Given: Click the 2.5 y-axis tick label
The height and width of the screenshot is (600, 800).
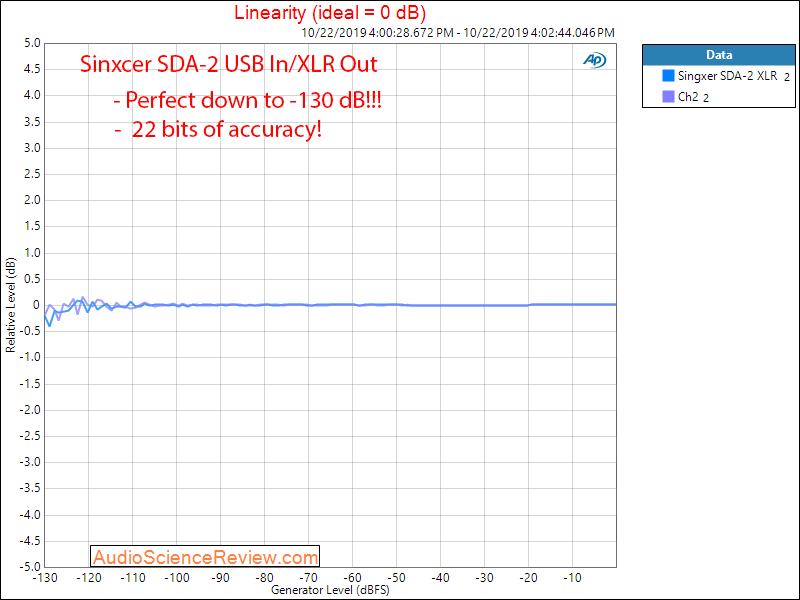Looking at the screenshot, I should click(x=32, y=174).
